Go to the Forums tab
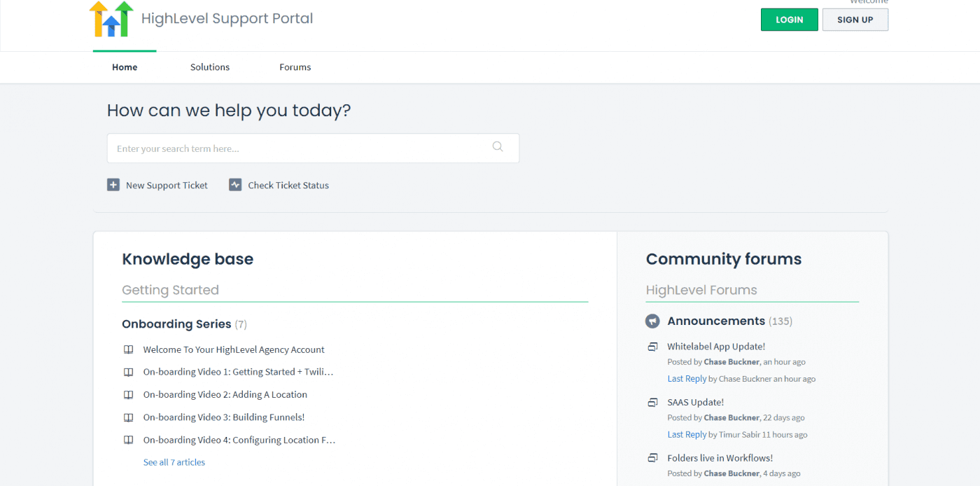 (295, 67)
